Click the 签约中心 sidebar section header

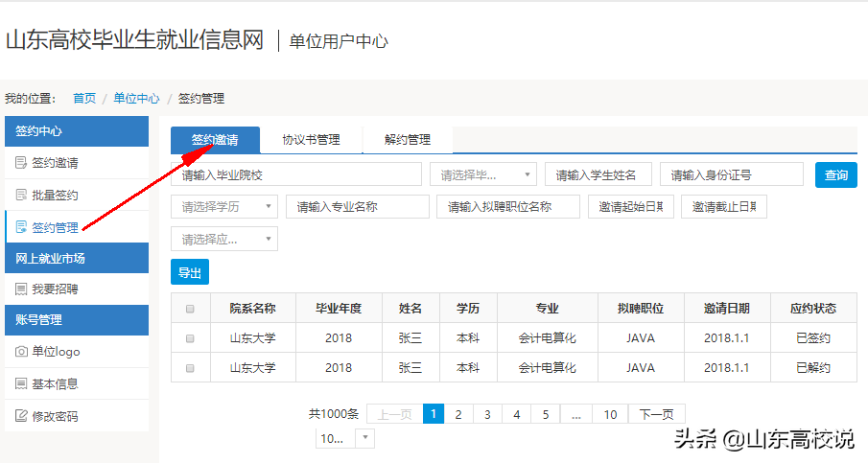[x=77, y=131]
